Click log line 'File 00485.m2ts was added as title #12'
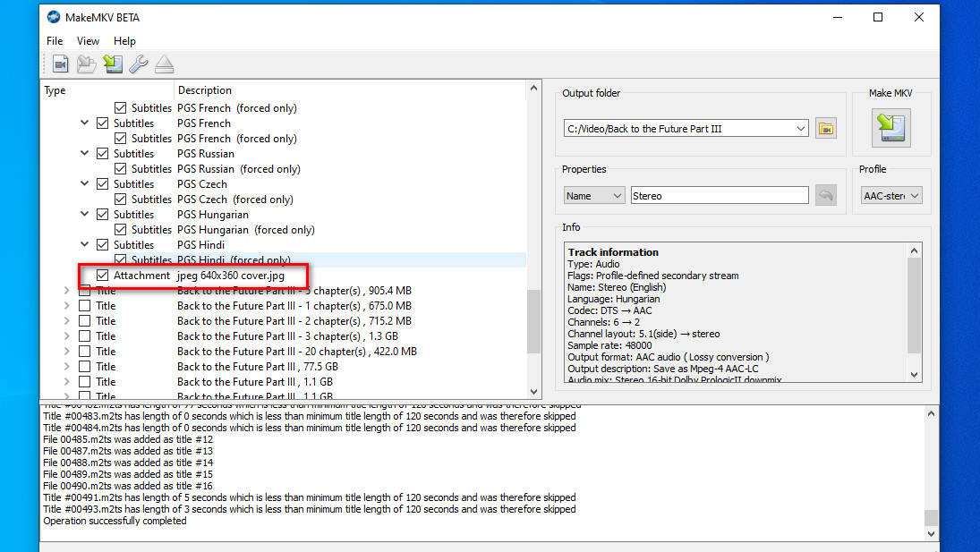Screen dimensions: 980x552 point(128,439)
